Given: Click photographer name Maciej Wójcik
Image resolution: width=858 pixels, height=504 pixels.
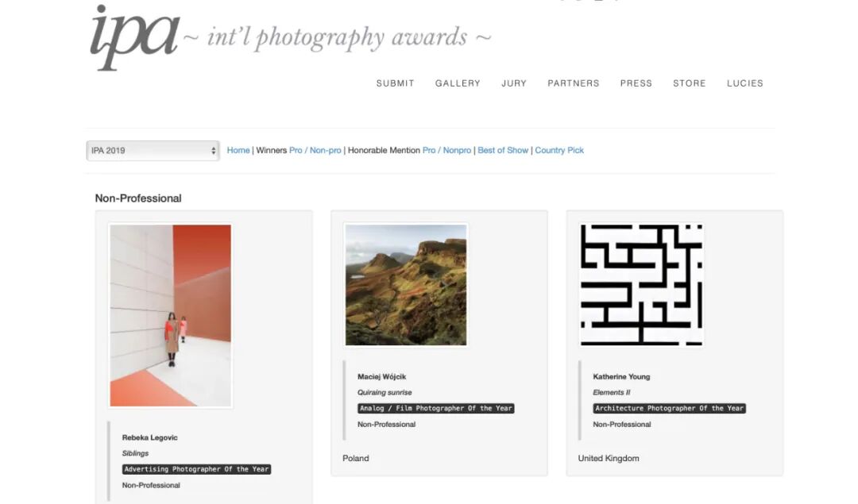Looking at the screenshot, I should click(382, 377).
